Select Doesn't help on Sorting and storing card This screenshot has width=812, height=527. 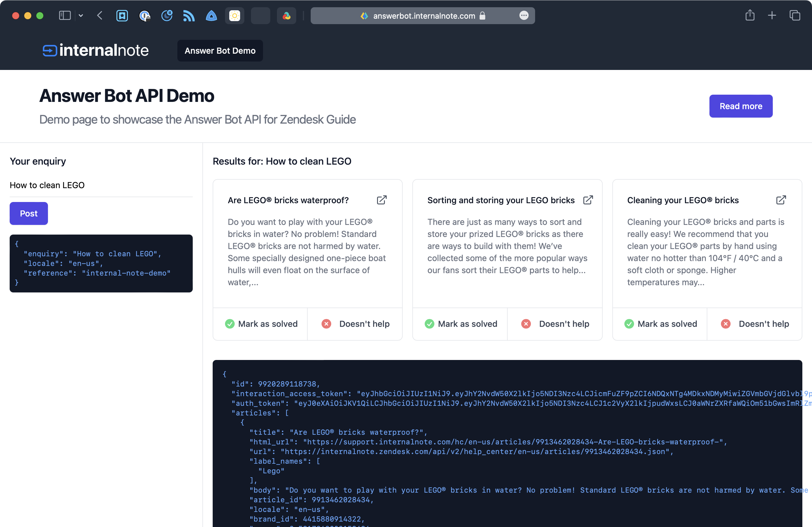555,324
